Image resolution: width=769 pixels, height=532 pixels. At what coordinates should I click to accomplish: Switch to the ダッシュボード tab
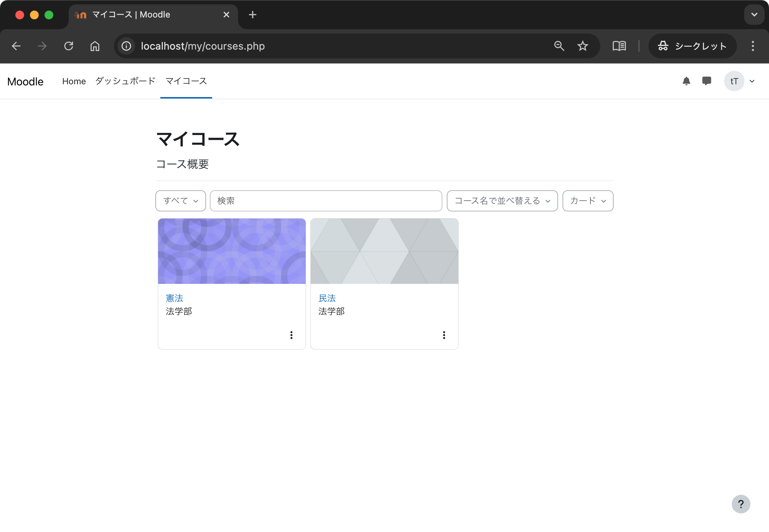125,81
